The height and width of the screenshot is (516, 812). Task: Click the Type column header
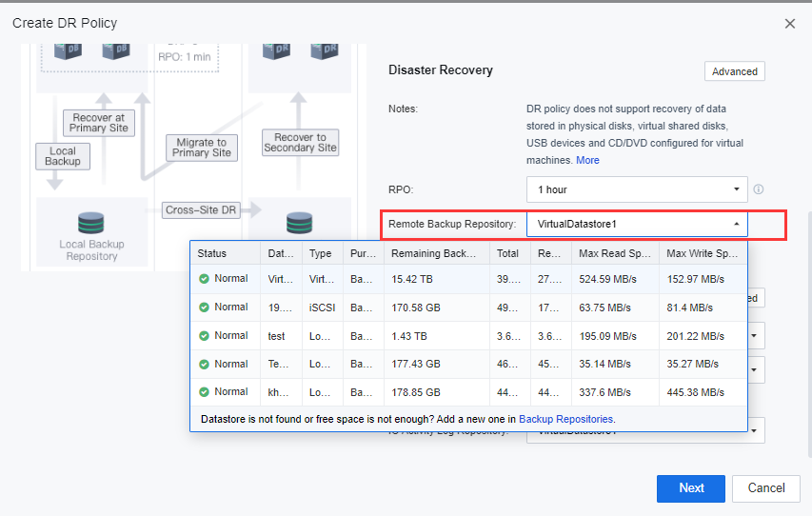321,253
